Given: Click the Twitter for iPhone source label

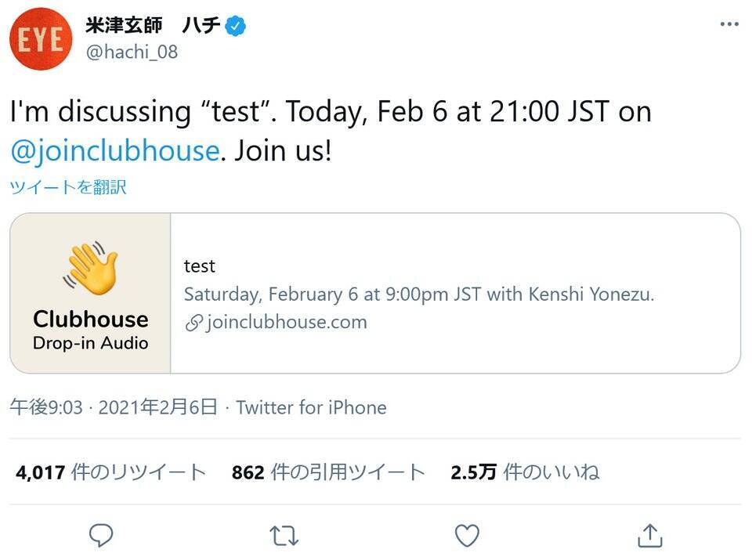Looking at the screenshot, I should click(x=311, y=407).
